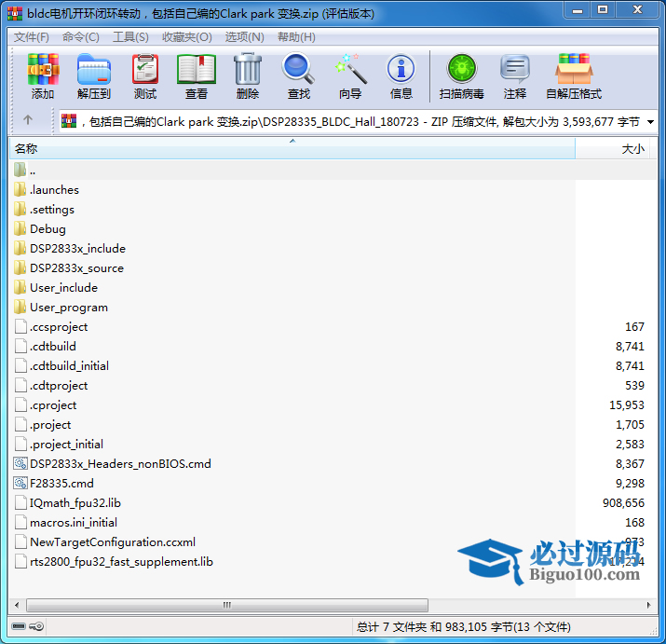This screenshot has height=644, width=666.
Task: Select the .ccsproject file
Action: (x=59, y=326)
